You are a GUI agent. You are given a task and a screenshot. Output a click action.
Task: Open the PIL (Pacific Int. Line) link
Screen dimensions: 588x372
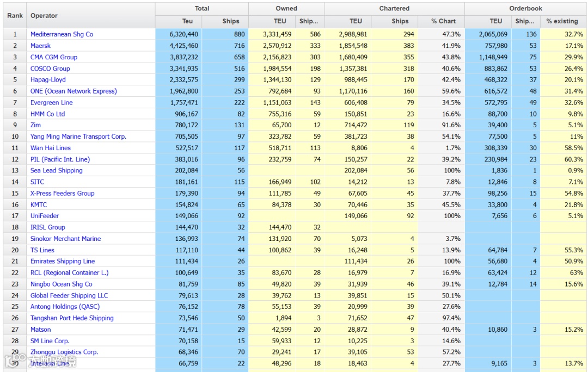pos(60,159)
